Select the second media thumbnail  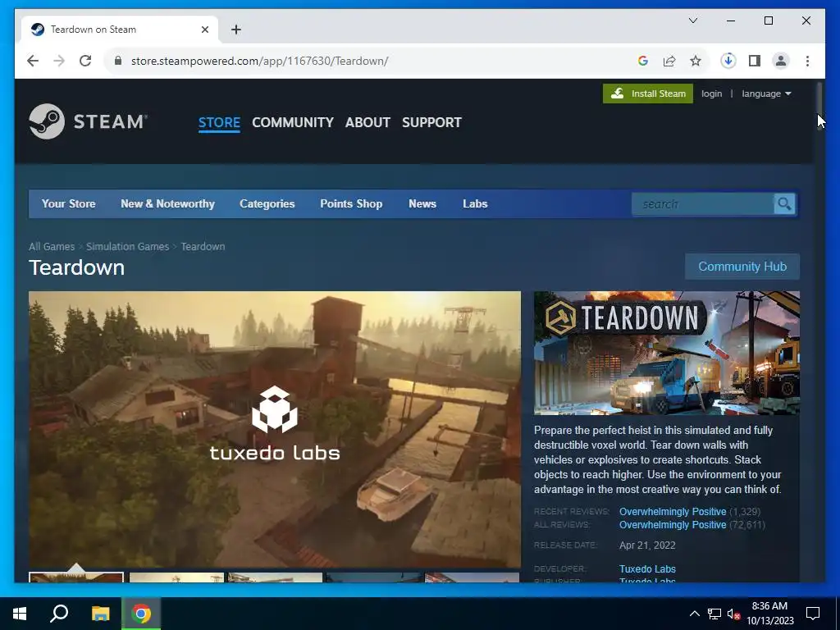click(176, 577)
